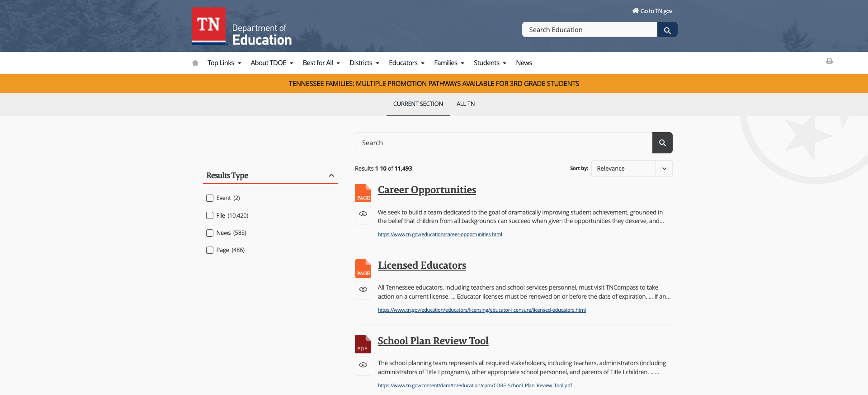Switch to the ALL TN tab
The image size is (868, 395).
[466, 104]
